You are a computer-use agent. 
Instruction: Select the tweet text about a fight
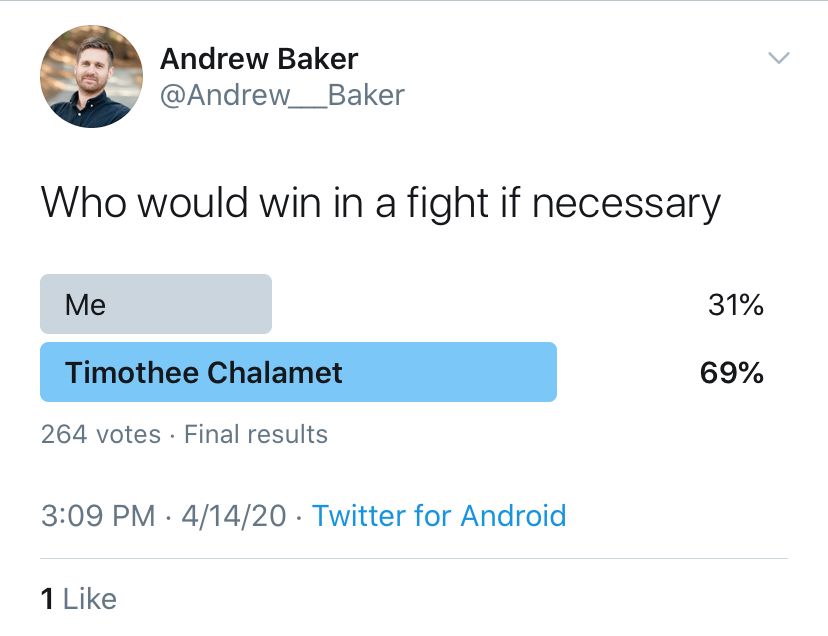[x=380, y=203]
